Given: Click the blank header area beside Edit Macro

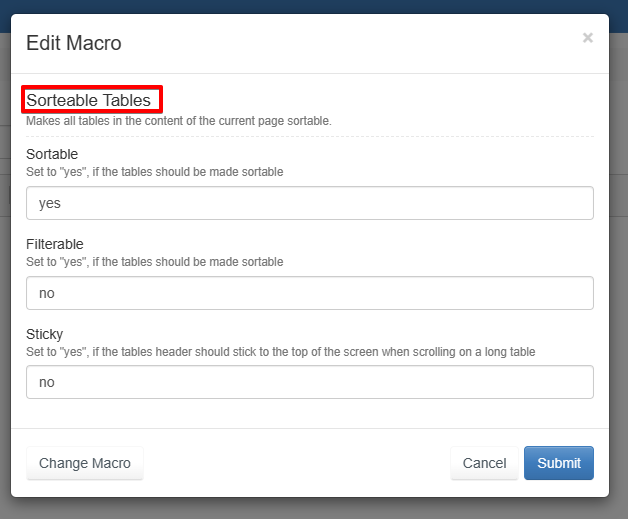Looking at the screenshot, I should 350,43.
